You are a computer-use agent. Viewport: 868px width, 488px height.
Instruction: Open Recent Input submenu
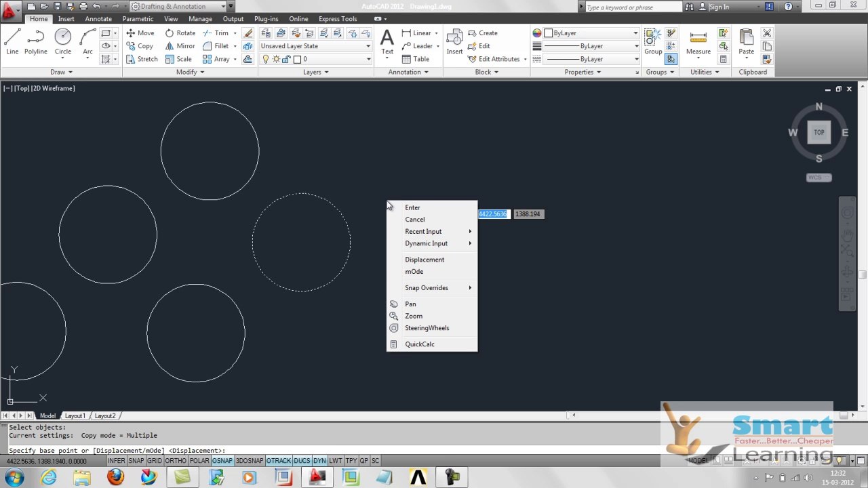tap(432, 232)
